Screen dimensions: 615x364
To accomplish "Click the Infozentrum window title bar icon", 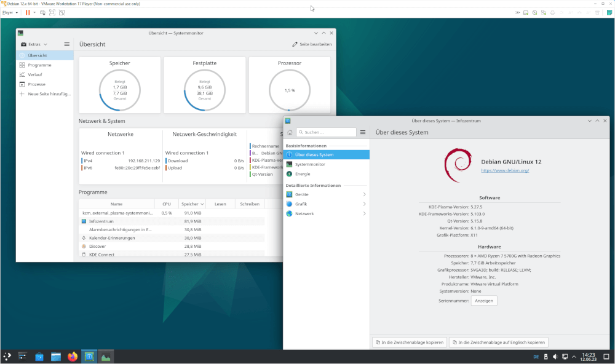I will pyautogui.click(x=287, y=121).
